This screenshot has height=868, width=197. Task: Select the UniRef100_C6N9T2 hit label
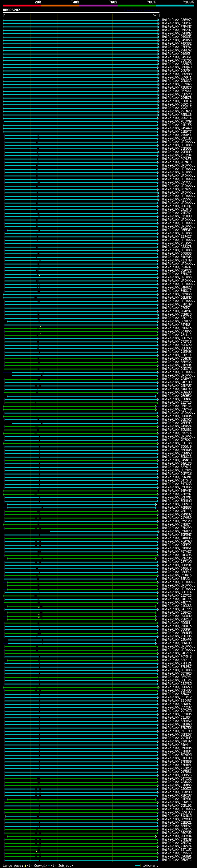[177, 860]
